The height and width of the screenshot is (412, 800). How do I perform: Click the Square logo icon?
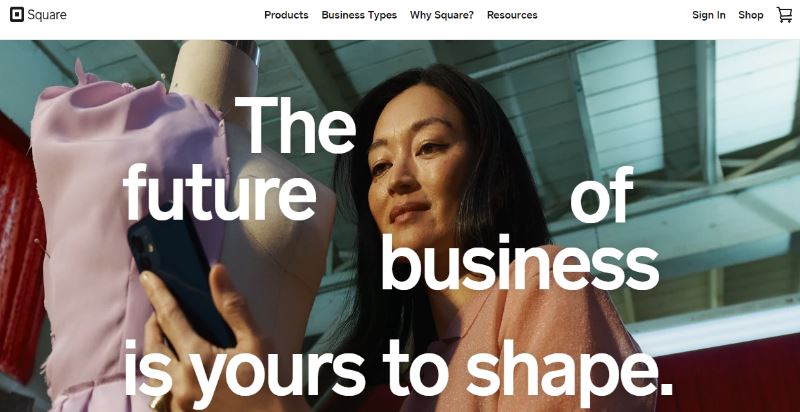tap(16, 15)
